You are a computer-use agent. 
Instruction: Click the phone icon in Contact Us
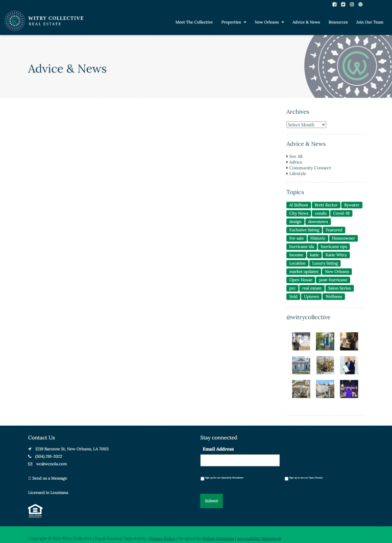(x=30, y=456)
